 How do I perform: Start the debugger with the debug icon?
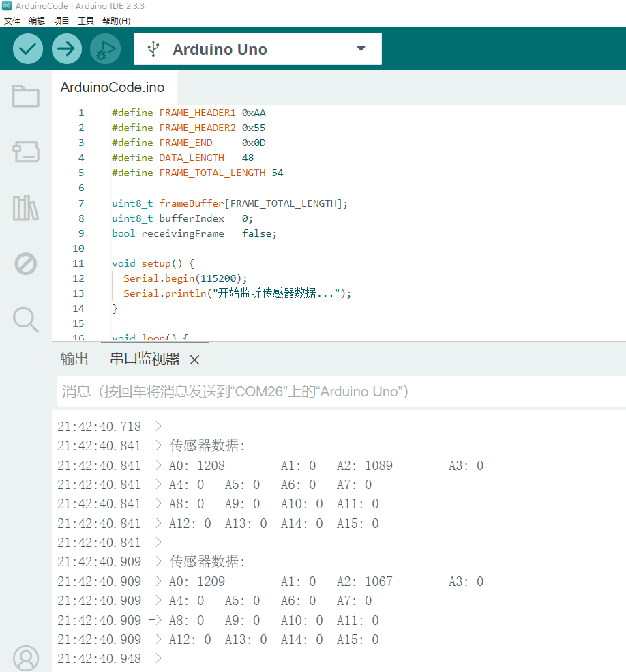[x=105, y=49]
